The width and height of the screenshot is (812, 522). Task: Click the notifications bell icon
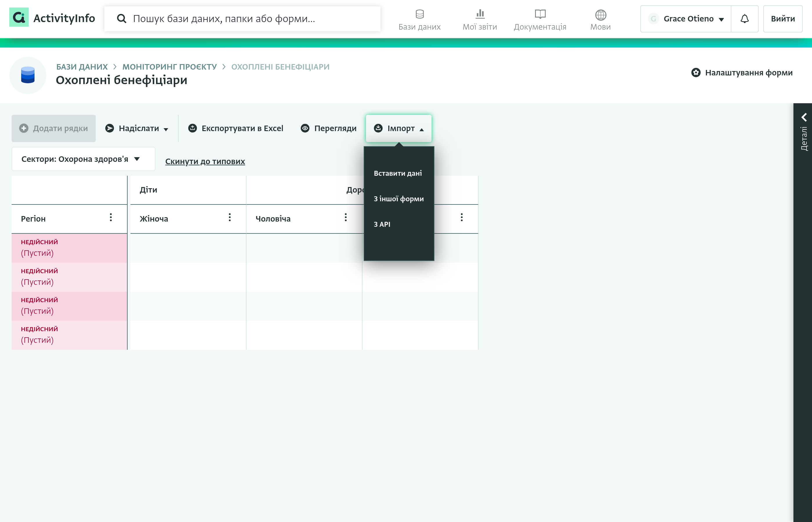[x=744, y=19]
